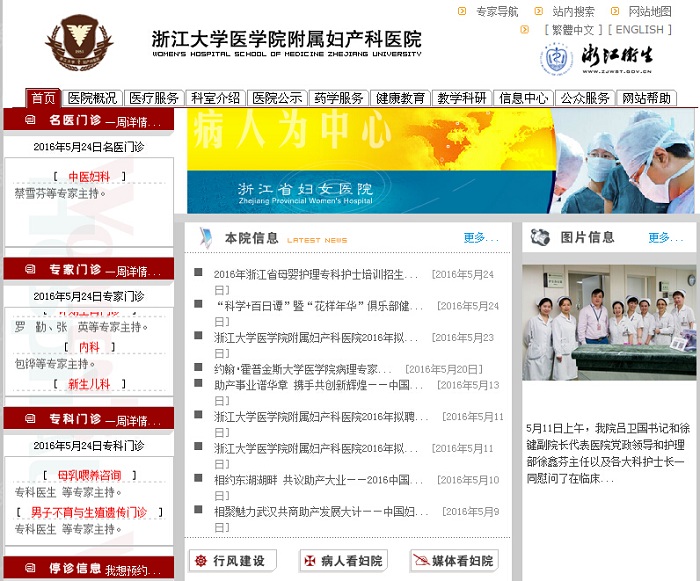Open the 网站帮助 tab

646,98
